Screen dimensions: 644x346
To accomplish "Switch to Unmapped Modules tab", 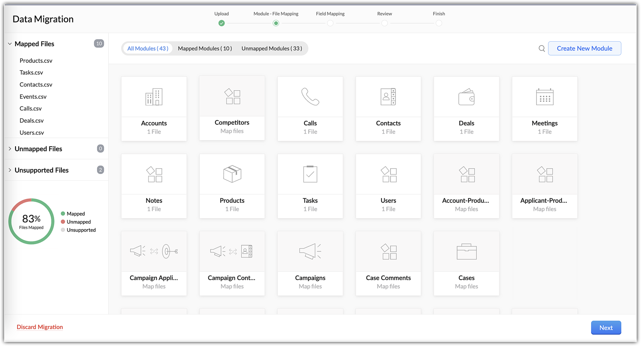I will [272, 49].
